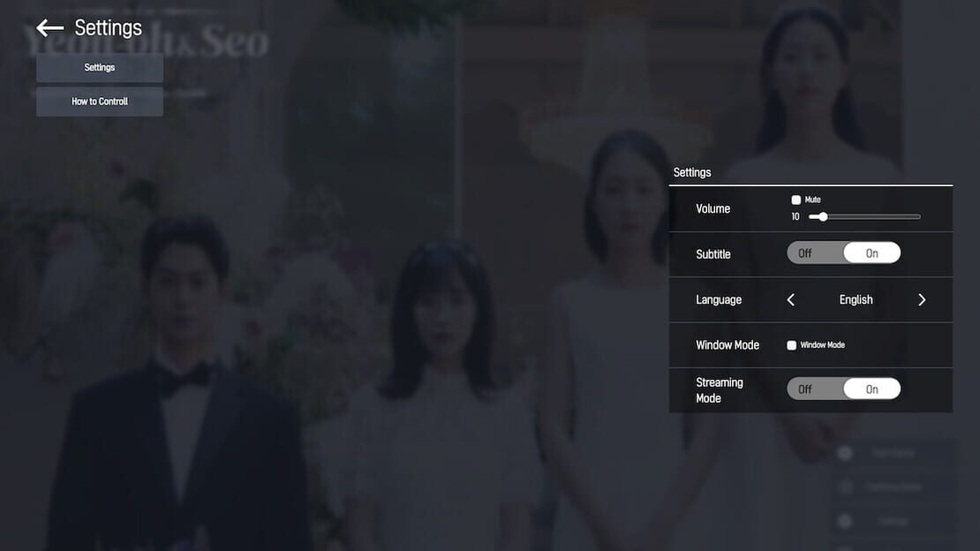Click the volume slider handle
The width and height of the screenshot is (980, 551).
click(823, 217)
